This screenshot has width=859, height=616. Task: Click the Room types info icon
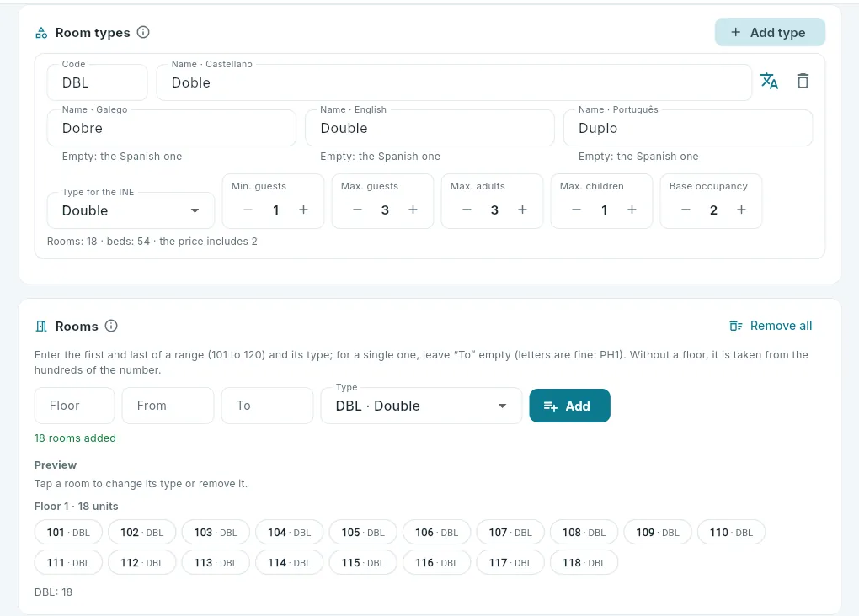pyautogui.click(x=143, y=32)
